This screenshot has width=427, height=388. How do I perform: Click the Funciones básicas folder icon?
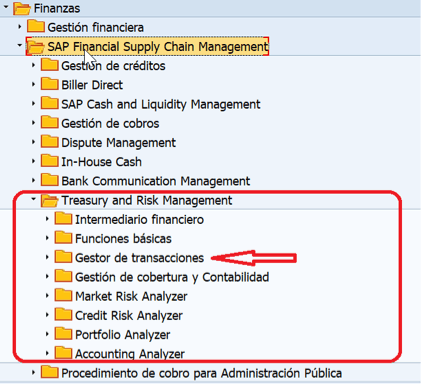[x=63, y=238]
